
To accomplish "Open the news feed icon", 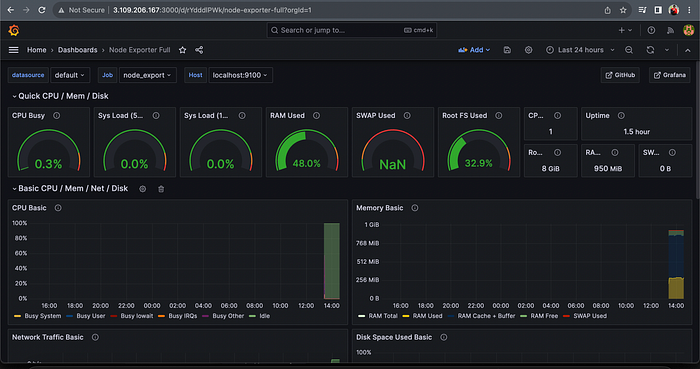I will pos(670,30).
